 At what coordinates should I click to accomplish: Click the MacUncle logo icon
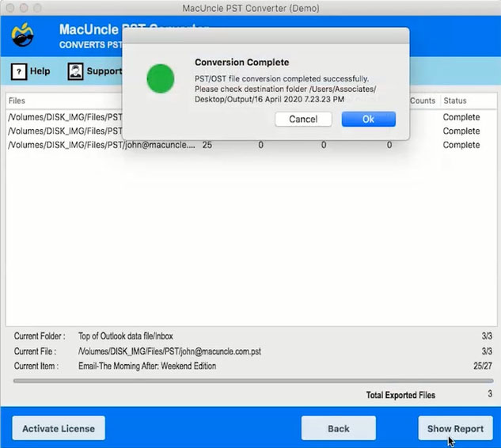22,35
